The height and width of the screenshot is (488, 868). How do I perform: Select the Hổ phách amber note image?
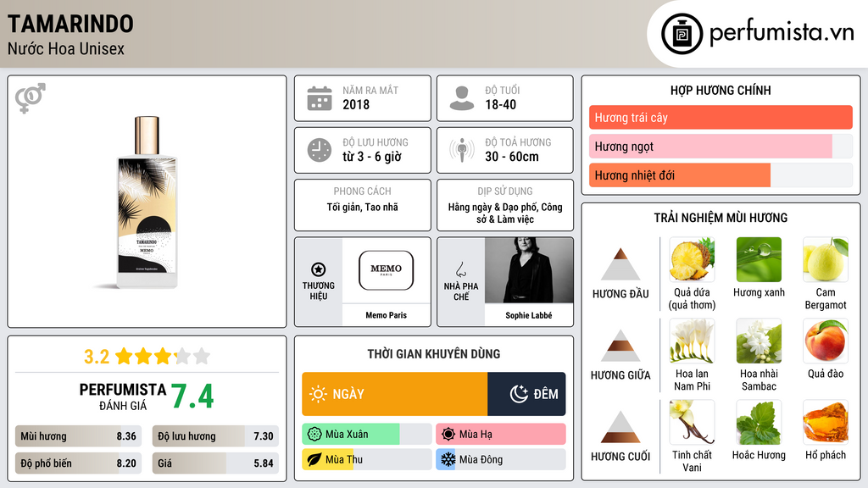pos(826,423)
